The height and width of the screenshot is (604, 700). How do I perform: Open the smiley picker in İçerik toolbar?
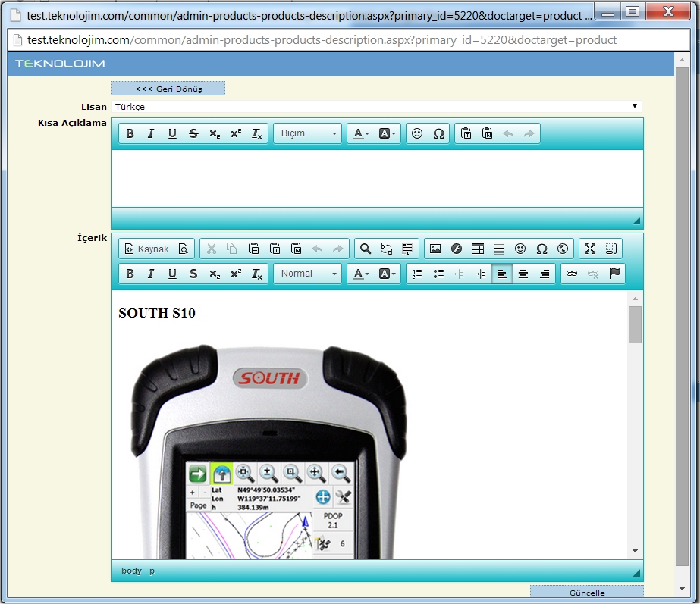(x=520, y=249)
